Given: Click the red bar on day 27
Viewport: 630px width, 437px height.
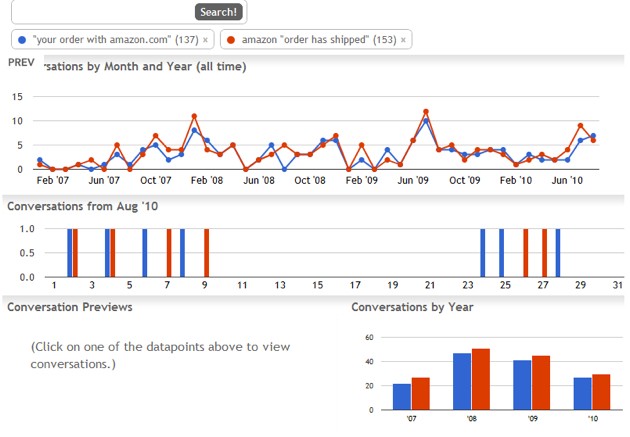Looking at the screenshot, I should point(544,253).
